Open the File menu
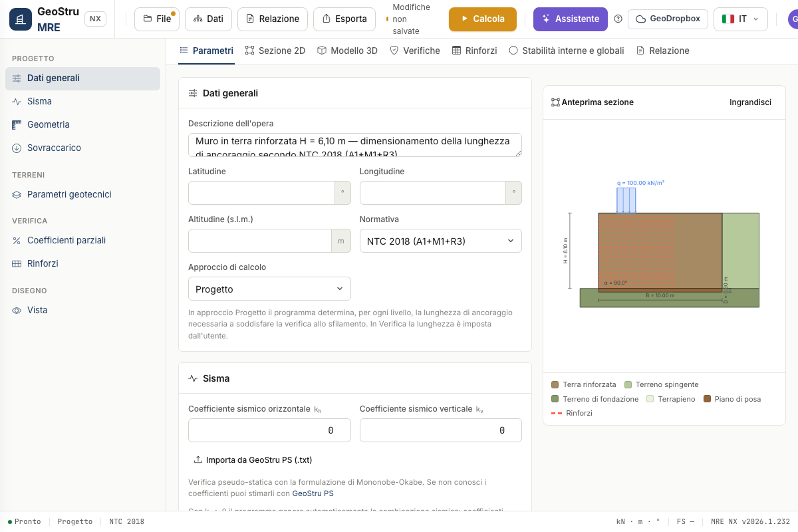Image resolution: width=798 pixels, height=532 pixels. (157, 19)
